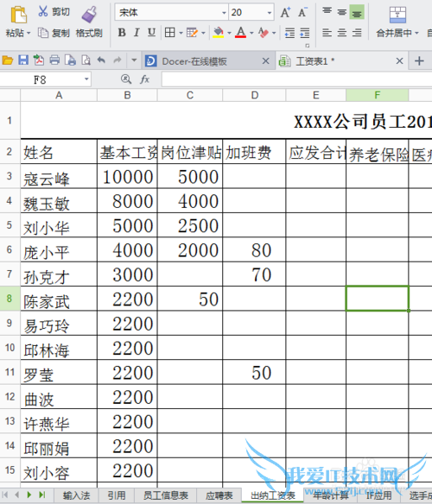The width and height of the screenshot is (432, 504).
Task: Go to the first sheet using navigation arrow
Action: (5, 495)
